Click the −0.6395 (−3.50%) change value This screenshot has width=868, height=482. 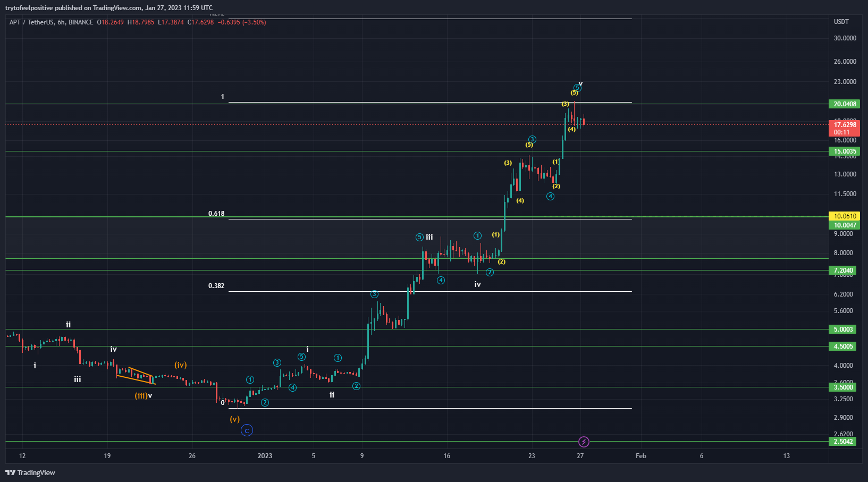242,22
